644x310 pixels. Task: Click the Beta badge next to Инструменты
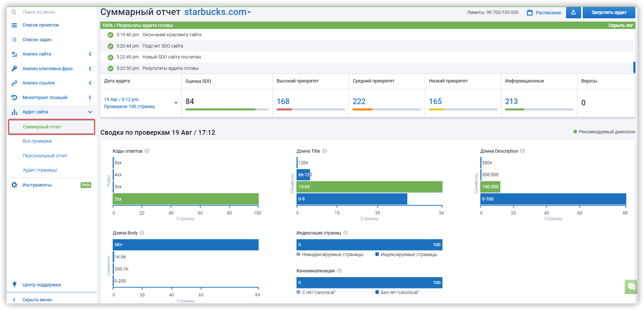(x=86, y=185)
